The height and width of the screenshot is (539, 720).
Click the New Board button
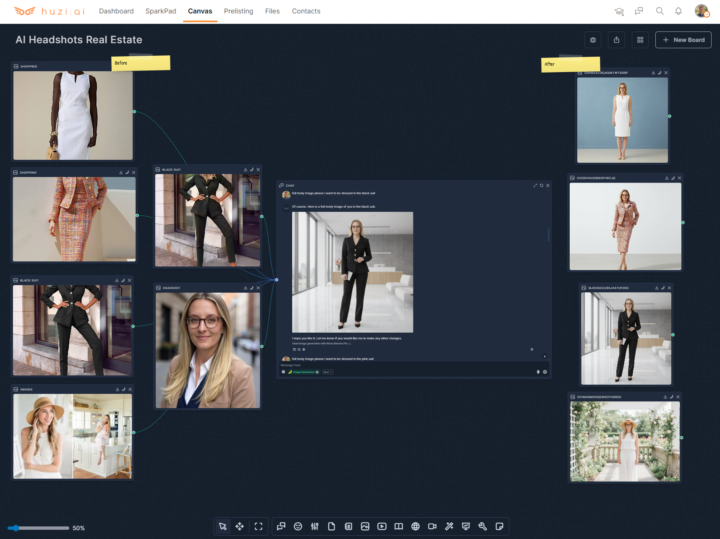point(683,40)
